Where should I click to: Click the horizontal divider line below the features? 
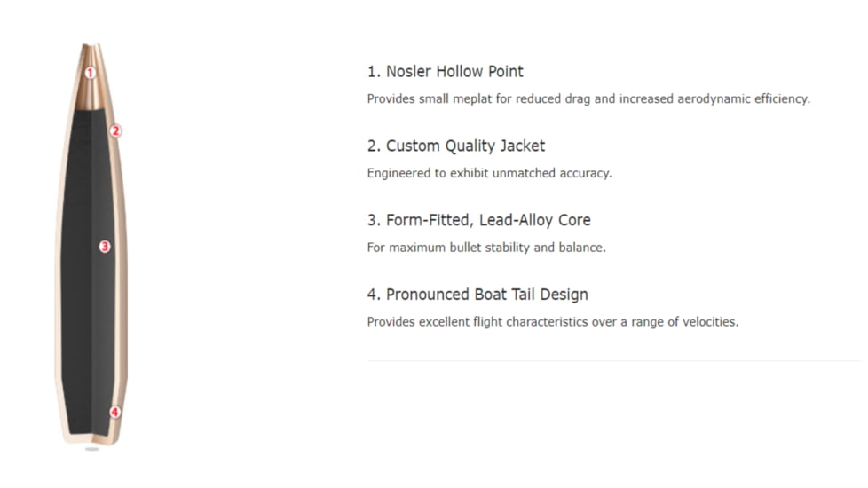(x=613, y=361)
